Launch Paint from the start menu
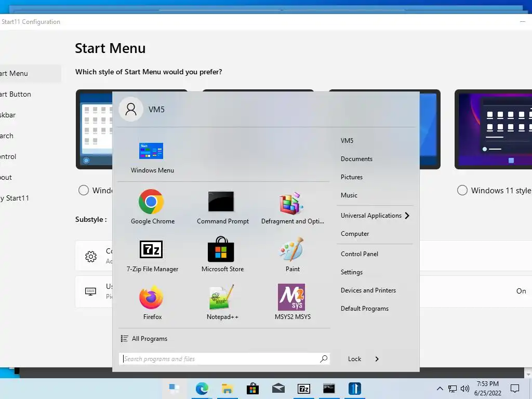This screenshot has height=399, width=532. click(x=291, y=249)
